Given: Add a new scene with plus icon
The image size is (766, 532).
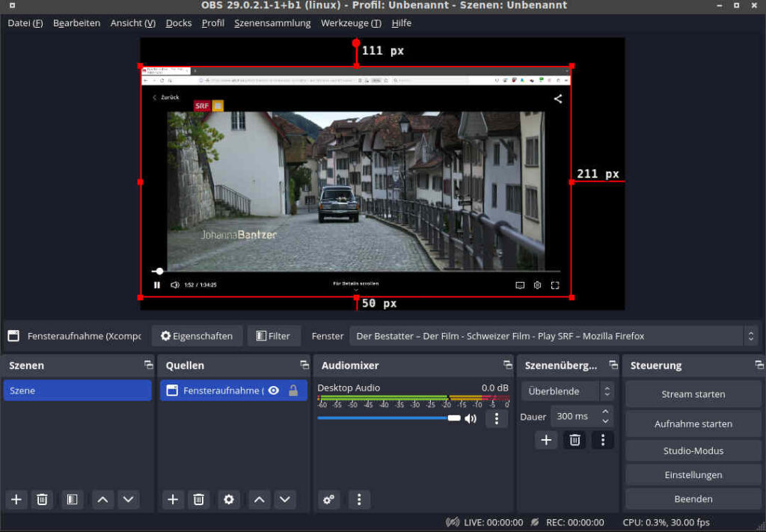Looking at the screenshot, I should point(16,499).
